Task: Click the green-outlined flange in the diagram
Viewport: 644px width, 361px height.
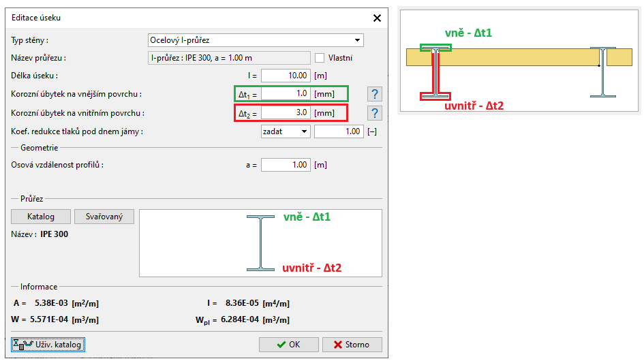Action: pos(435,48)
